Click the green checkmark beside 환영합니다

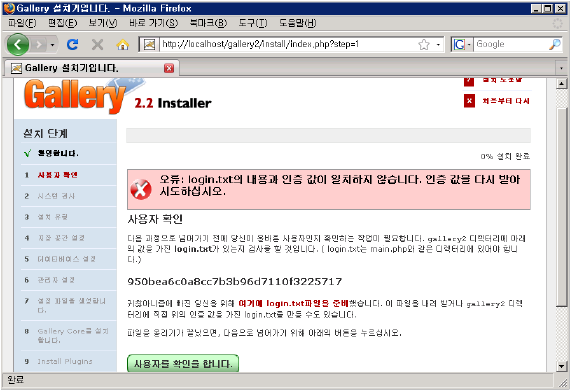(27, 153)
